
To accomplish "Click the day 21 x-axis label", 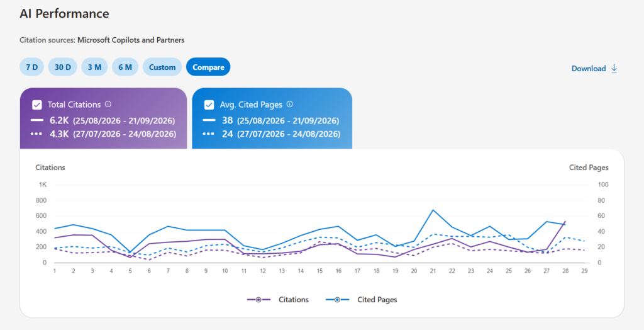I will [433, 271].
